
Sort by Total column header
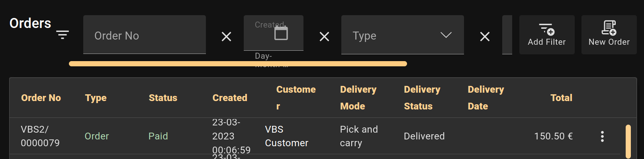tap(561, 98)
